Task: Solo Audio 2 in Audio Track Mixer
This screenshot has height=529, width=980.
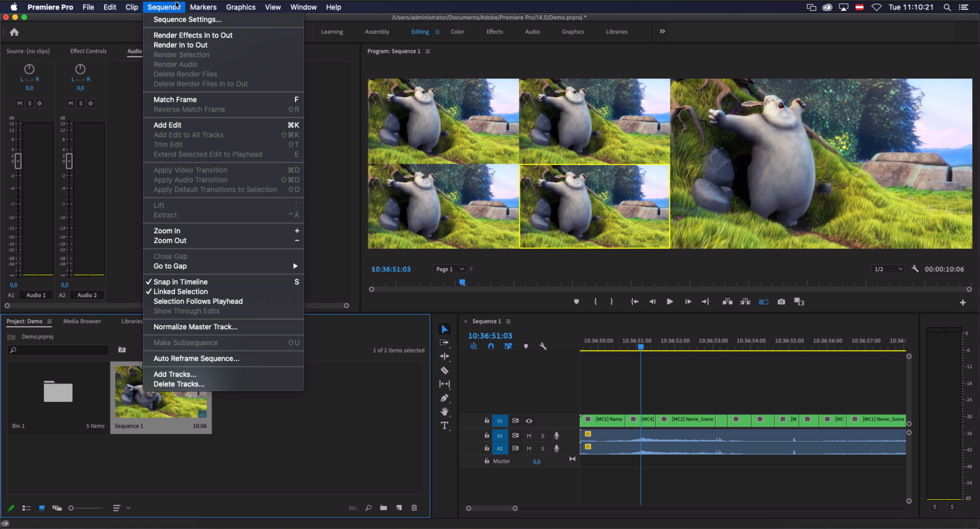Action: (x=80, y=103)
